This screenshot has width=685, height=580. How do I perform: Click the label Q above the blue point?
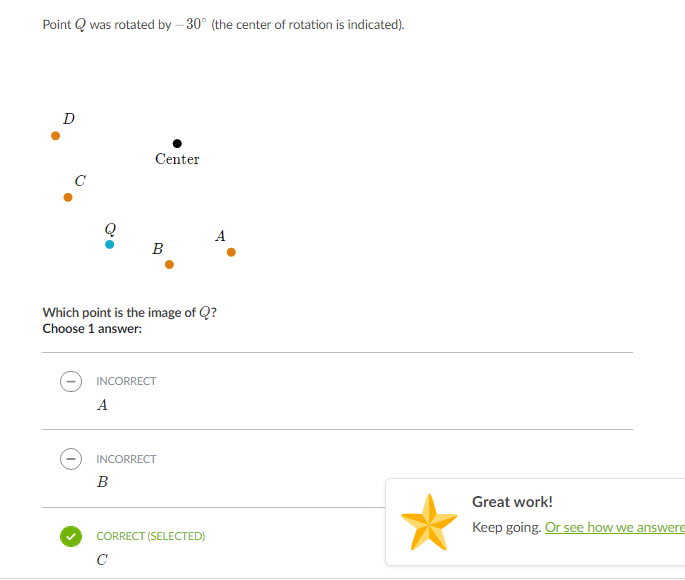point(110,229)
